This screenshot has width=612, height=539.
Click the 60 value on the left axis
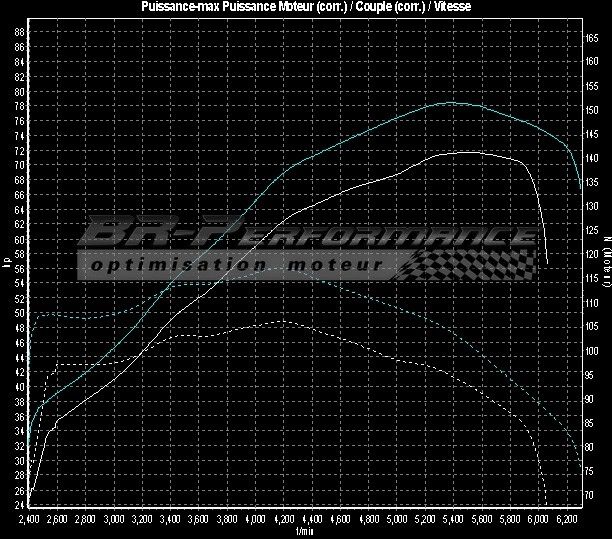click(x=20, y=240)
